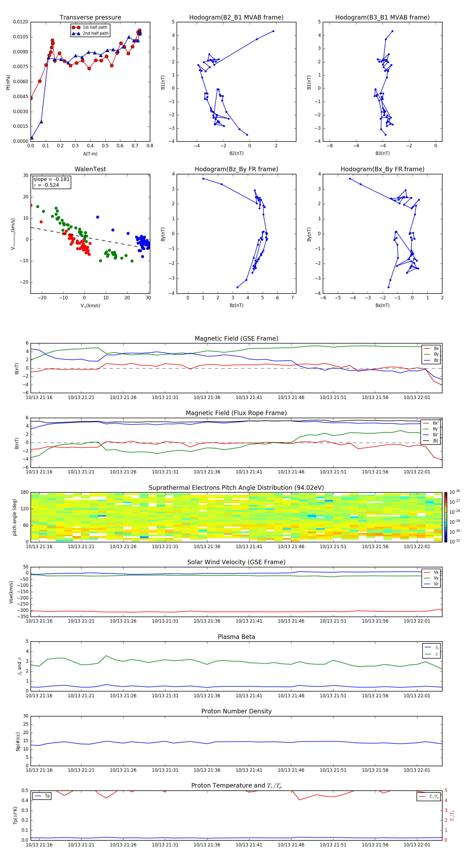The width and height of the screenshot is (473, 868).
Task: Click the 'Hodogram(Bz_By FR frame)' title
Action: pyautogui.click(x=236, y=169)
